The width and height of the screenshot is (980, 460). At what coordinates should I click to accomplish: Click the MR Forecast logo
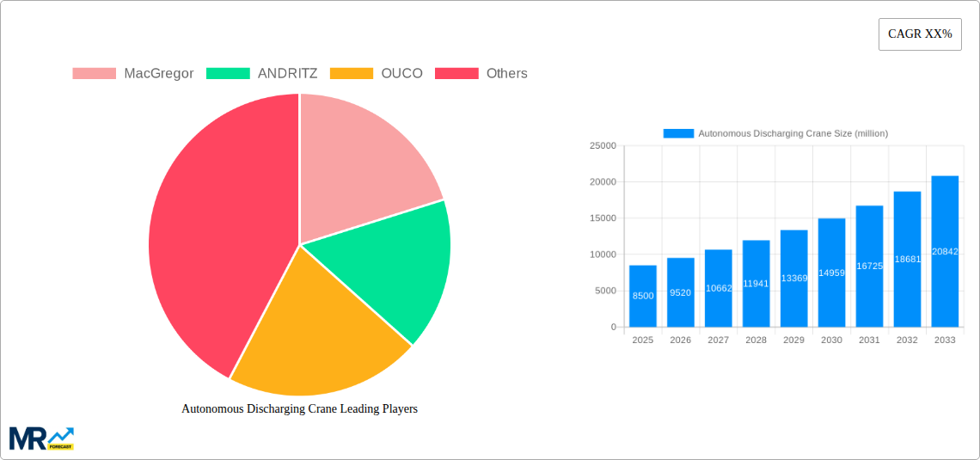point(42,439)
